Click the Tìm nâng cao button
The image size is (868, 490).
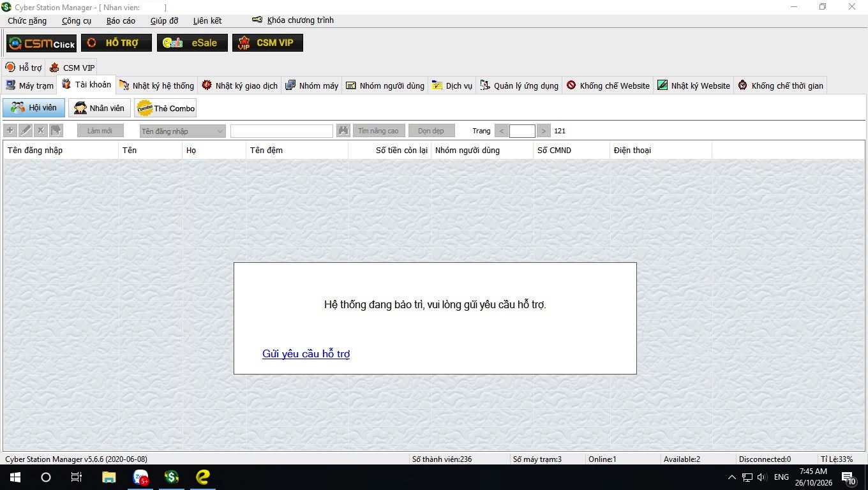[x=378, y=131]
